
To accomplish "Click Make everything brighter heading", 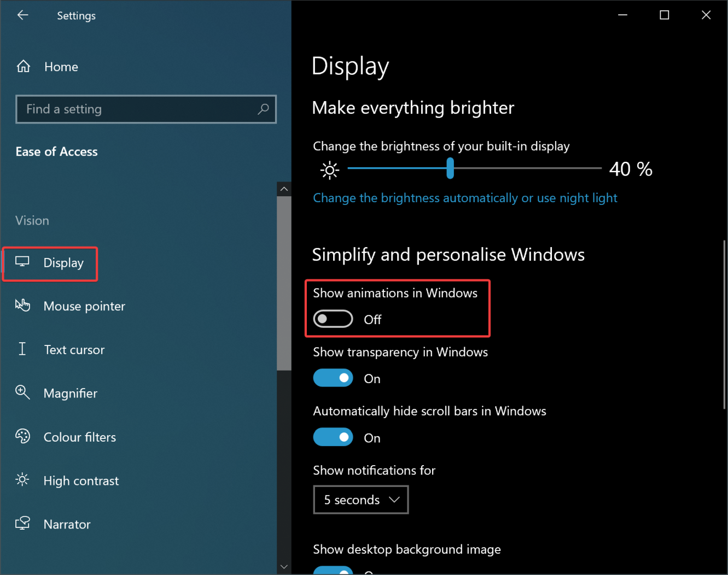I will click(413, 108).
